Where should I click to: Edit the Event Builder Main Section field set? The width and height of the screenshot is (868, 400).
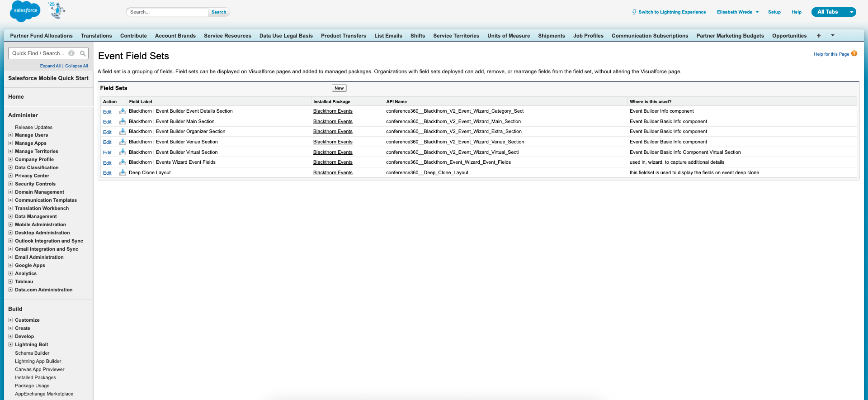[107, 122]
